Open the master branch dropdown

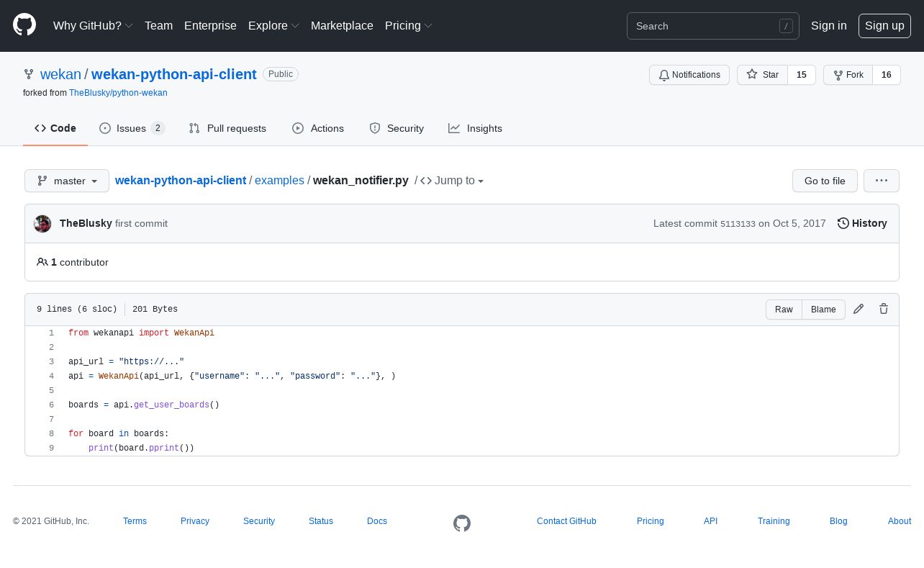(x=67, y=181)
